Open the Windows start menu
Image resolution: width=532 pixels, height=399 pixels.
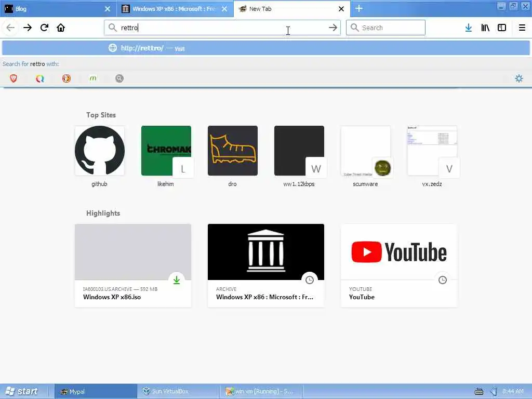click(x=22, y=392)
